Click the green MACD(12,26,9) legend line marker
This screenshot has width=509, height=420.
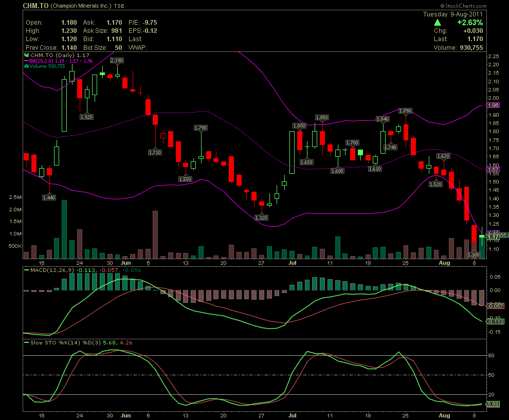coord(26,270)
